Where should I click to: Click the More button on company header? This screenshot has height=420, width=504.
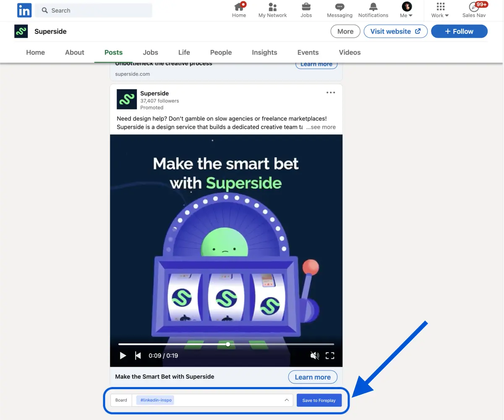pyautogui.click(x=345, y=31)
